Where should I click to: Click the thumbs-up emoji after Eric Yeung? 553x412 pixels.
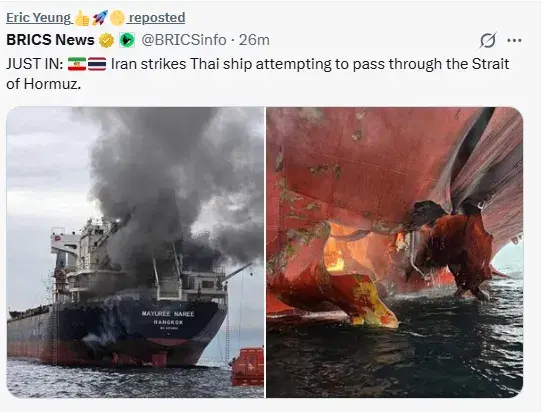click(82, 18)
